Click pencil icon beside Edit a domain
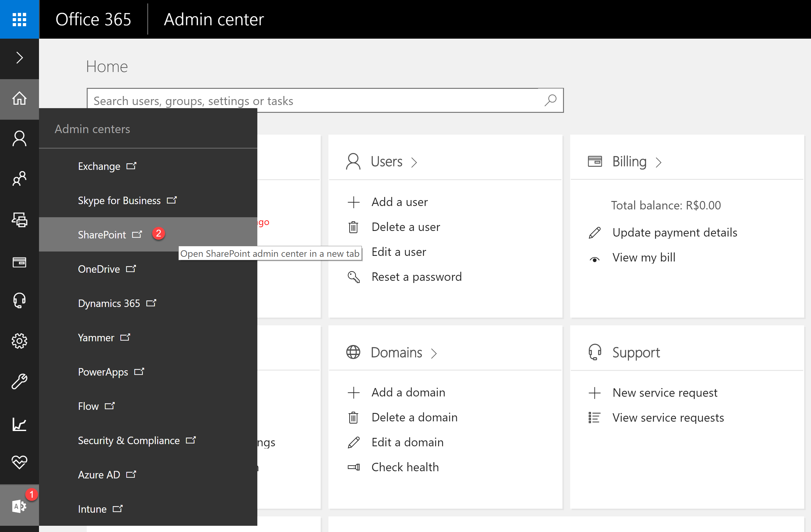The width and height of the screenshot is (811, 532). pyautogui.click(x=354, y=443)
